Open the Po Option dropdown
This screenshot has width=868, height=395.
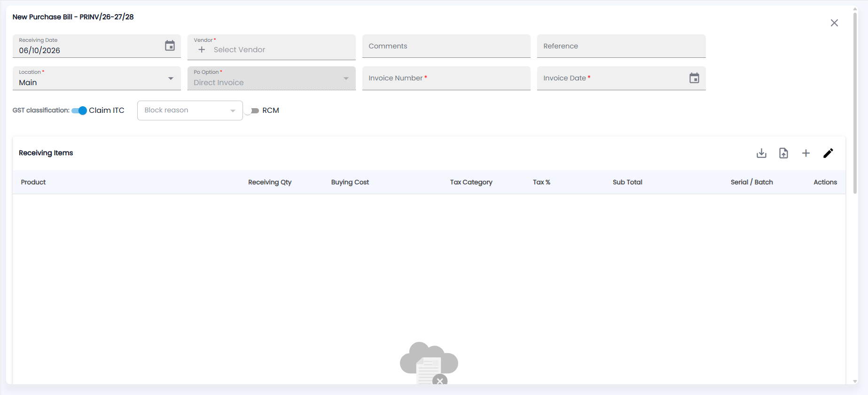click(272, 78)
